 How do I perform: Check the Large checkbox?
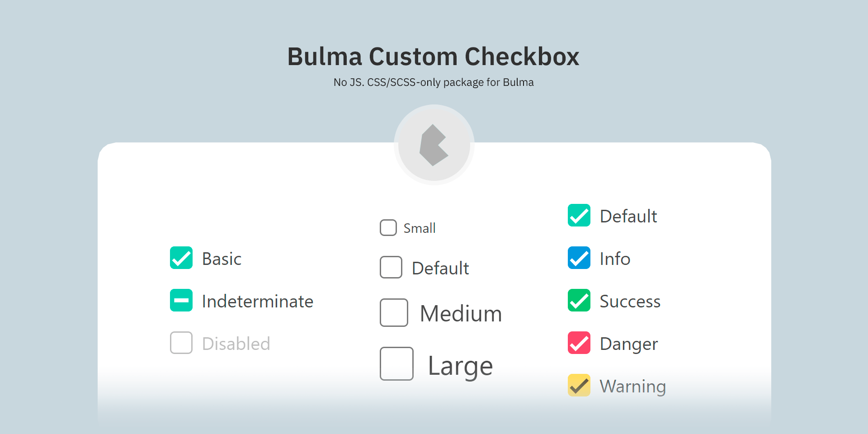396,364
